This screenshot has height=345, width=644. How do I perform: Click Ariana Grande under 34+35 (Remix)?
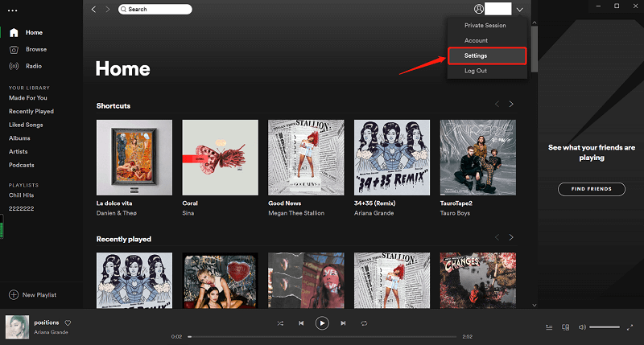click(374, 213)
